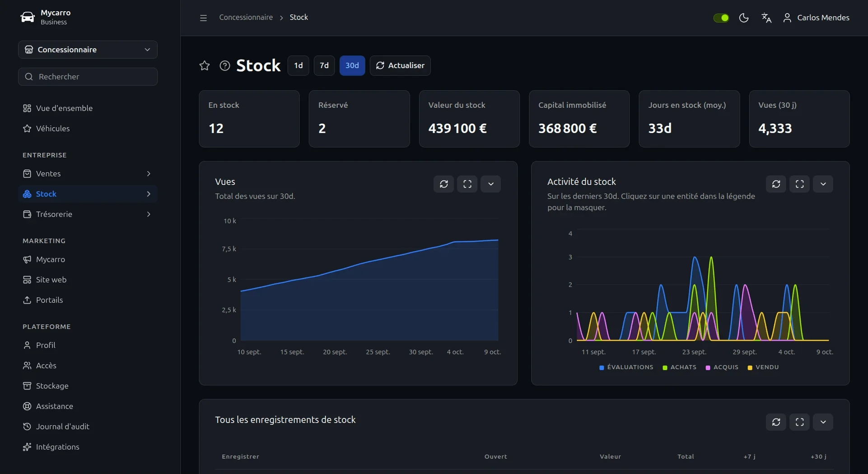This screenshot has height=474, width=868.
Task: Favorite the Stock page with star icon
Action: tap(205, 66)
